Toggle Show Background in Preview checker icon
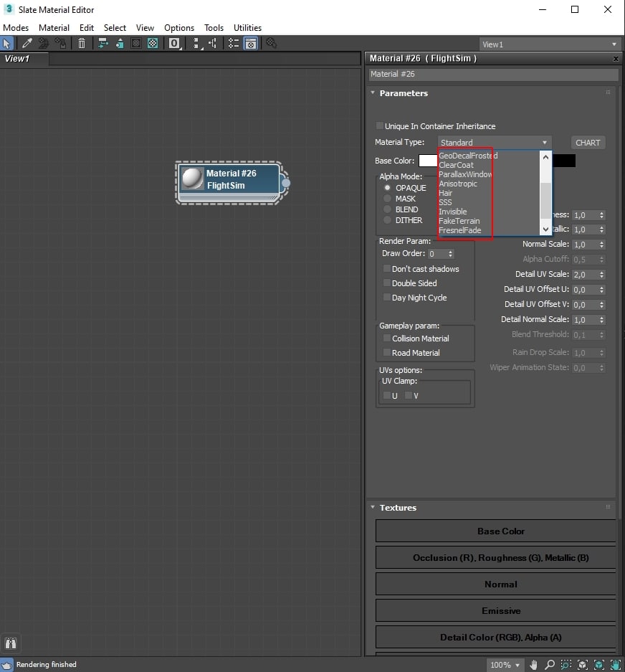Viewport: 625px width, 672px height. (153, 44)
